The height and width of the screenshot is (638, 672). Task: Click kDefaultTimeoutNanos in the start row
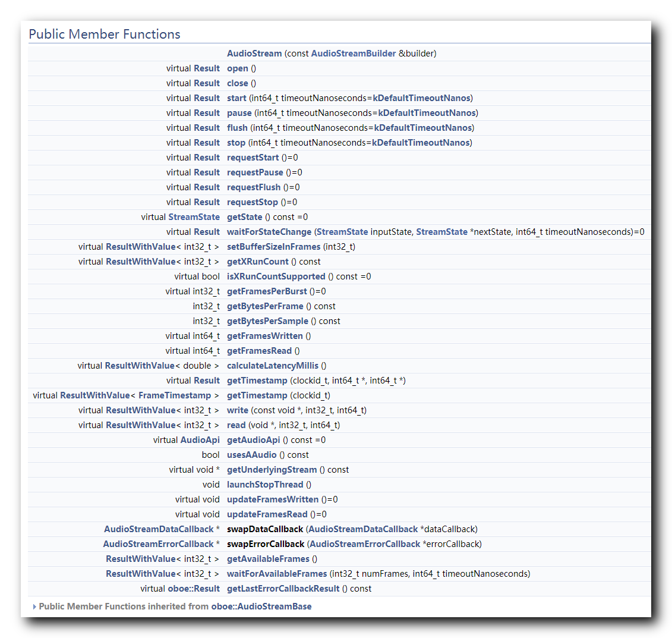(421, 98)
